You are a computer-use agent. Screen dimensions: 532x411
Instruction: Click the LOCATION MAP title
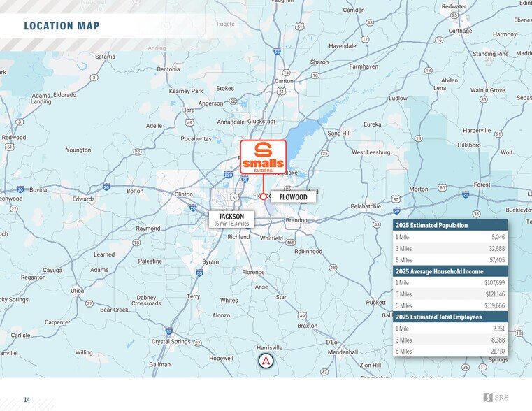(62, 27)
